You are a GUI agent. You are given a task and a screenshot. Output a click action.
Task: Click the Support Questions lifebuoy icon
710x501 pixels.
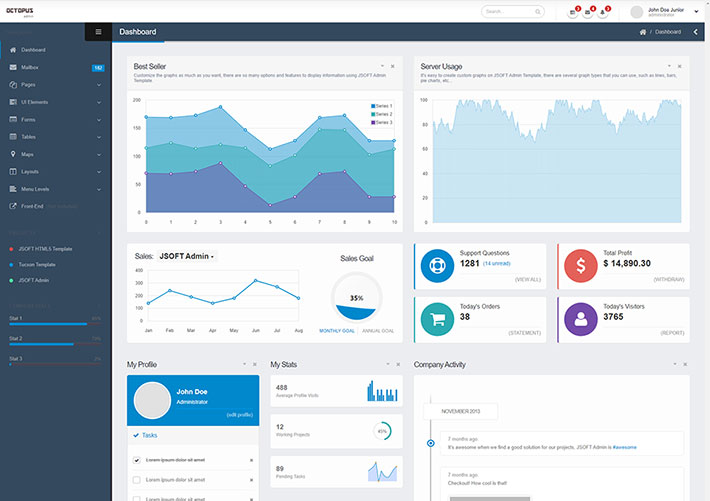437,266
